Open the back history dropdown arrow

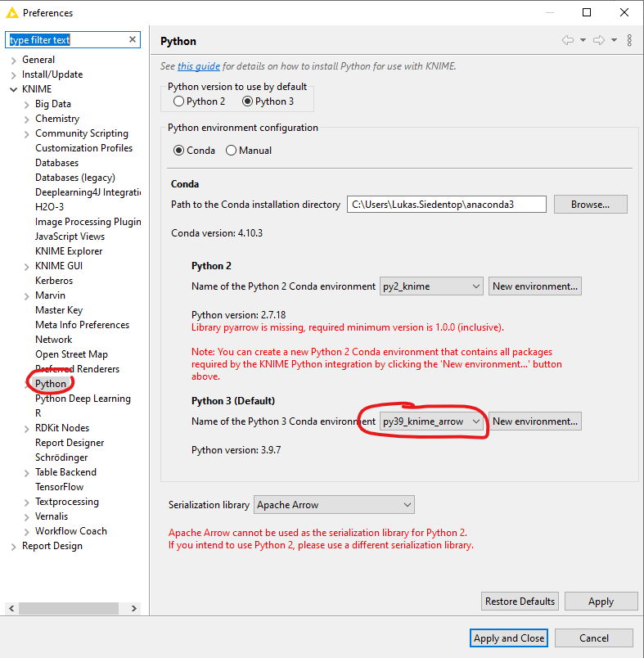pyautogui.click(x=583, y=40)
